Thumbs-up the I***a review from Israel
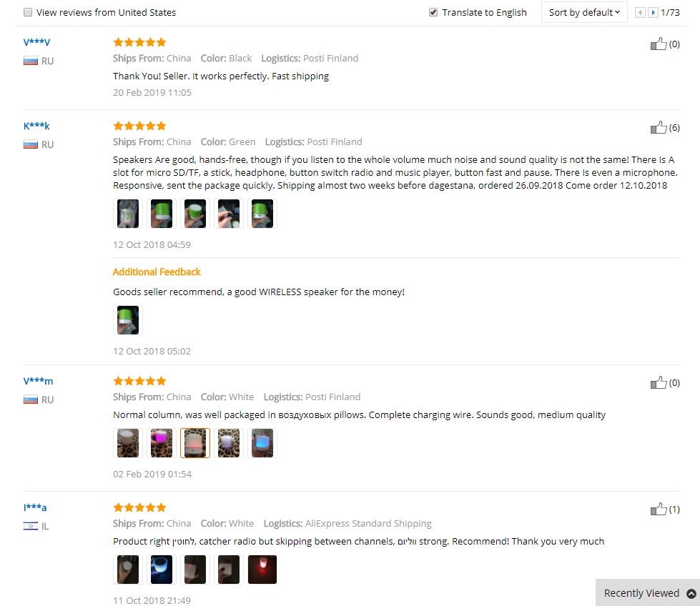700x606 pixels. [658, 509]
